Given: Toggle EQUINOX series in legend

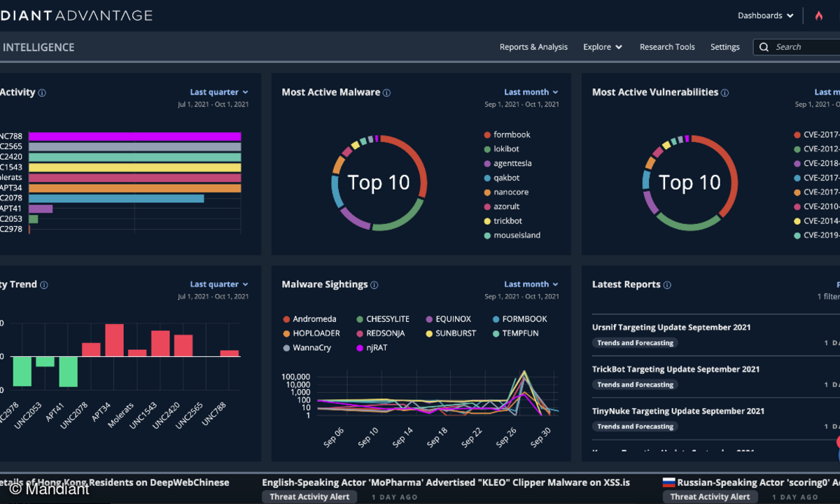Looking at the screenshot, I should pos(448,319).
